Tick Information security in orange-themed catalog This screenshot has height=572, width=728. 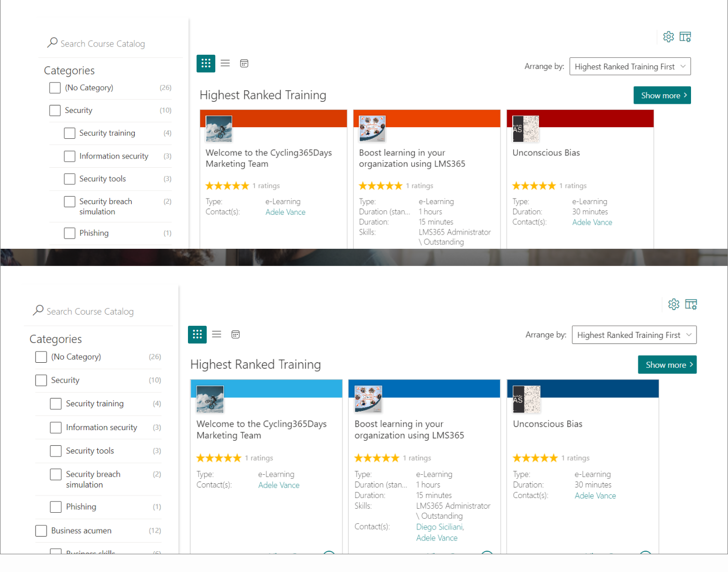tap(69, 156)
